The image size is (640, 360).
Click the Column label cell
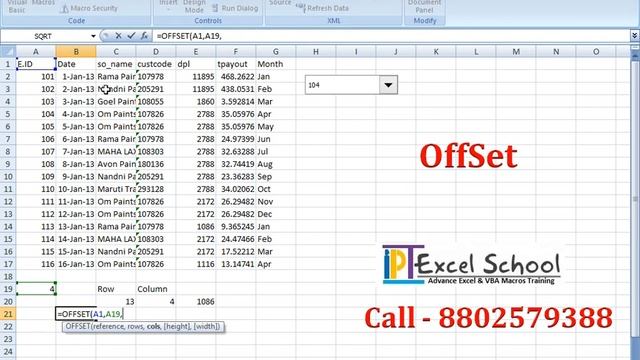(156, 289)
